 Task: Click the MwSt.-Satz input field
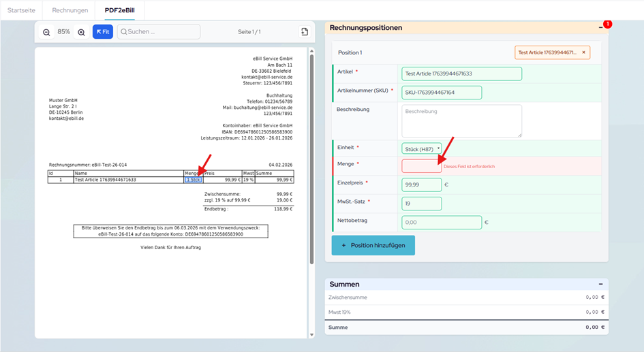point(421,204)
